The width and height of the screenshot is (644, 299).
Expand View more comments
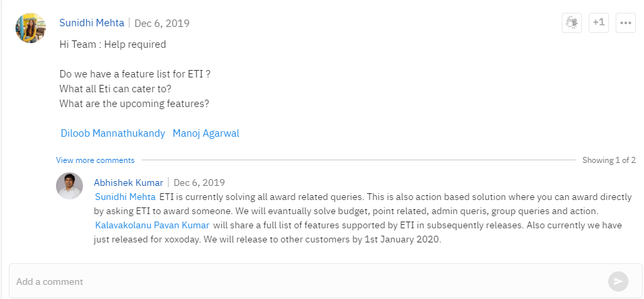pos(95,160)
